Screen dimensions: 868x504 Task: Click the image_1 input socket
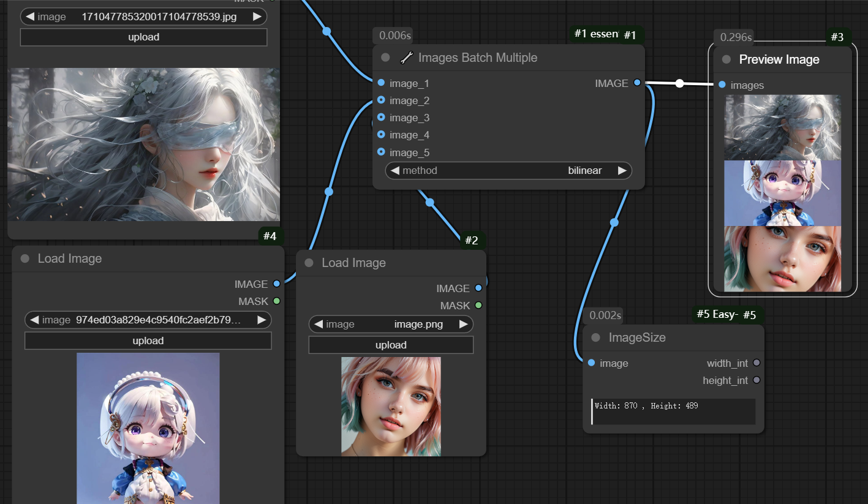point(382,83)
